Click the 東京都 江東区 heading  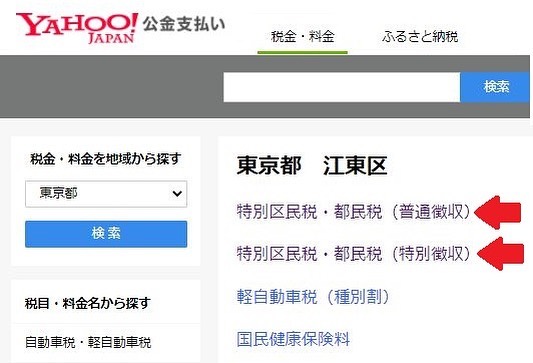click(312, 166)
